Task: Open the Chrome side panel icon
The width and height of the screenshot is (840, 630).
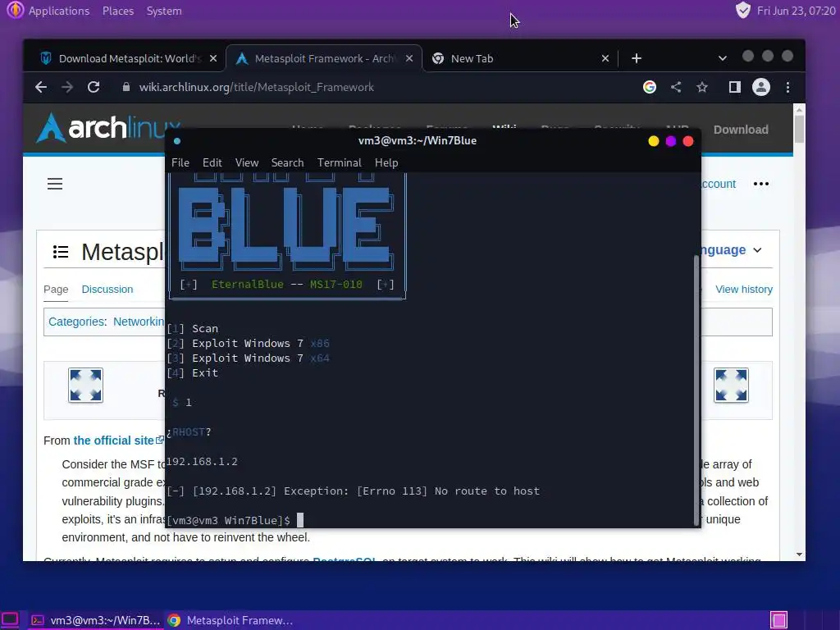Action: pyautogui.click(x=734, y=87)
